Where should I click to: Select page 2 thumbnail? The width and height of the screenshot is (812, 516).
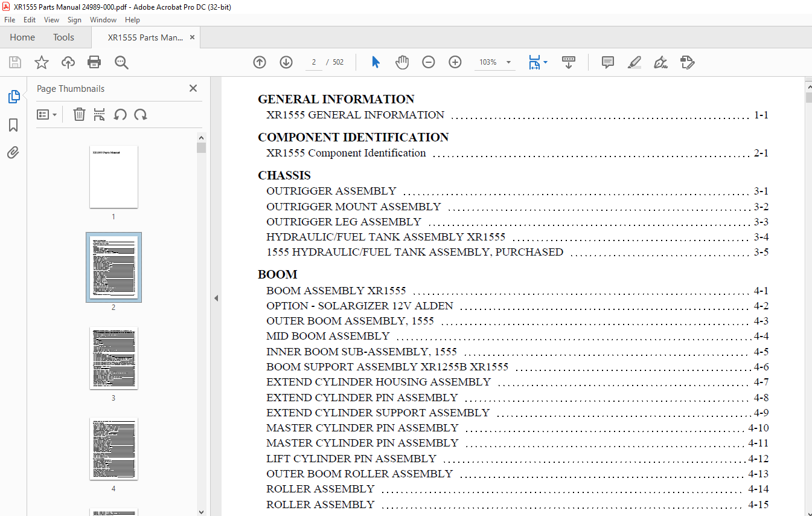tap(113, 267)
